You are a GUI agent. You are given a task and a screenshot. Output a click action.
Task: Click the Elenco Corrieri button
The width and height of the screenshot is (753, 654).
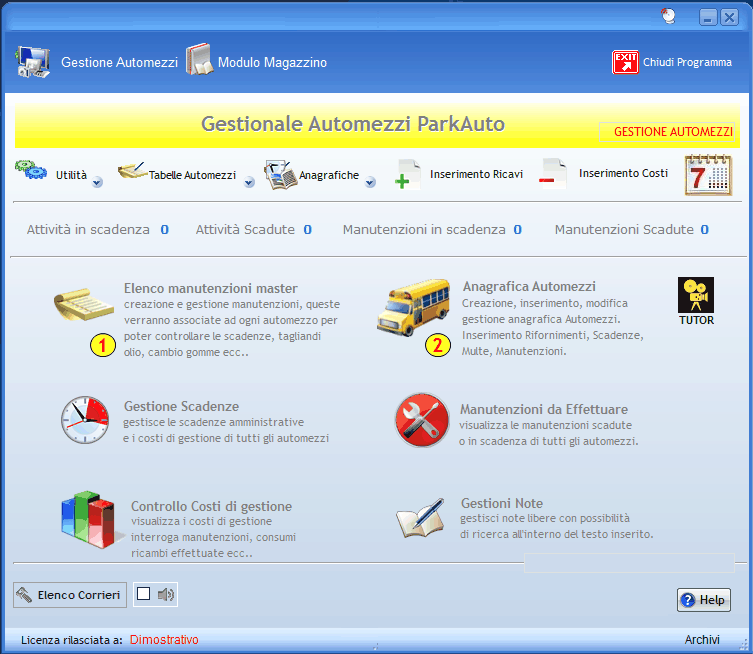[70, 595]
